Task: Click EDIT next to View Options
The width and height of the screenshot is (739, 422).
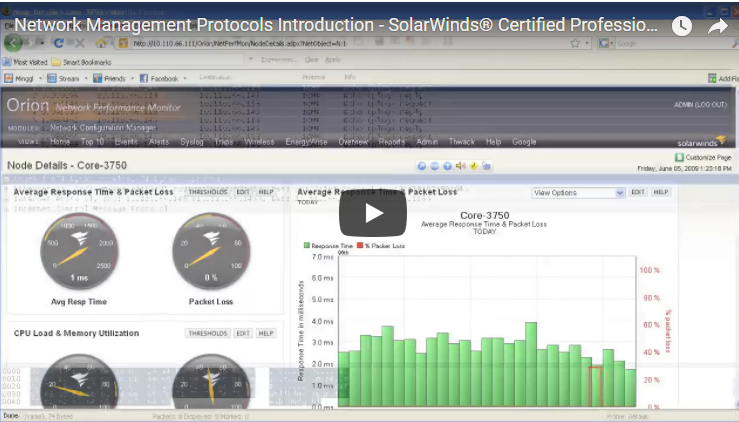Action: point(638,192)
